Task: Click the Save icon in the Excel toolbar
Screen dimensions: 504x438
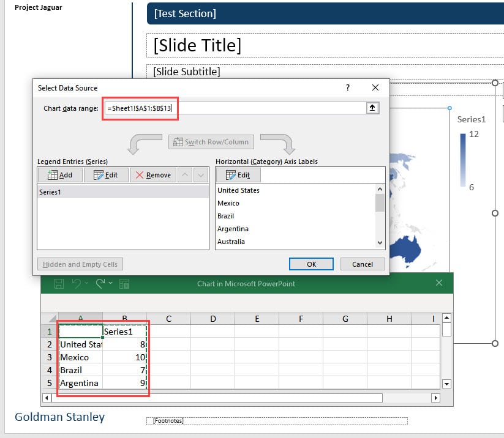Action: (x=59, y=283)
